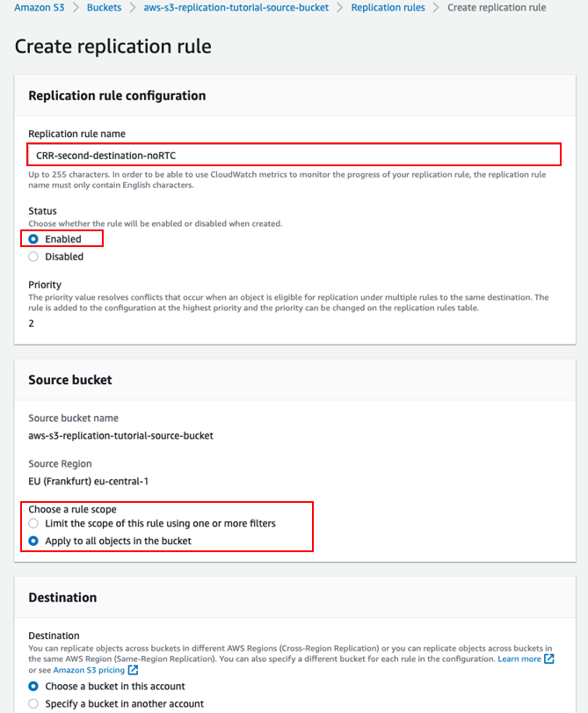Choose a destination bucket in this account
Image resolution: width=588 pixels, height=713 pixels.
coord(33,687)
